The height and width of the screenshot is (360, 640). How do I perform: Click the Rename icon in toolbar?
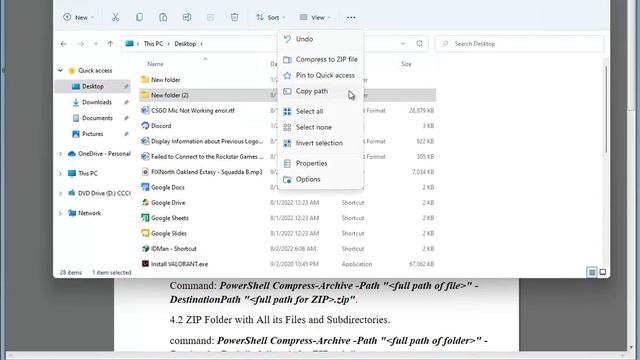click(187, 18)
